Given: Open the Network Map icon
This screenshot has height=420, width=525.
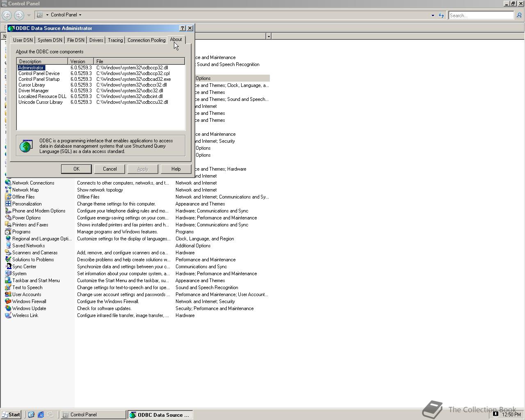Looking at the screenshot, I should pos(8,190).
